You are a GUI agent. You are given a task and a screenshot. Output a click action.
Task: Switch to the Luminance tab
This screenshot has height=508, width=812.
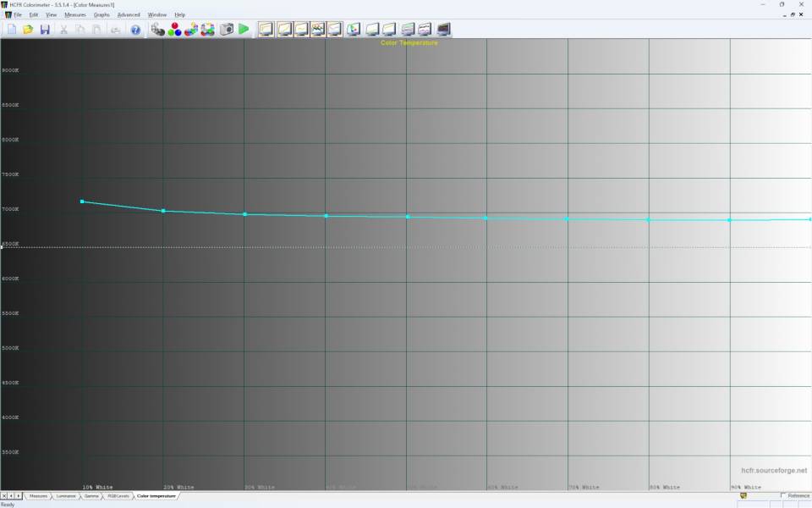pos(66,496)
